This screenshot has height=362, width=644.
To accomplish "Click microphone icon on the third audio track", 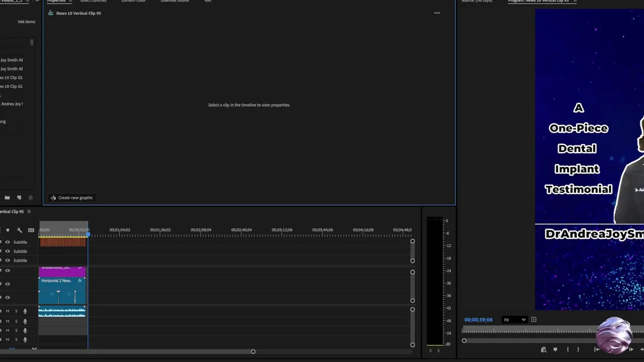I will coord(25,330).
